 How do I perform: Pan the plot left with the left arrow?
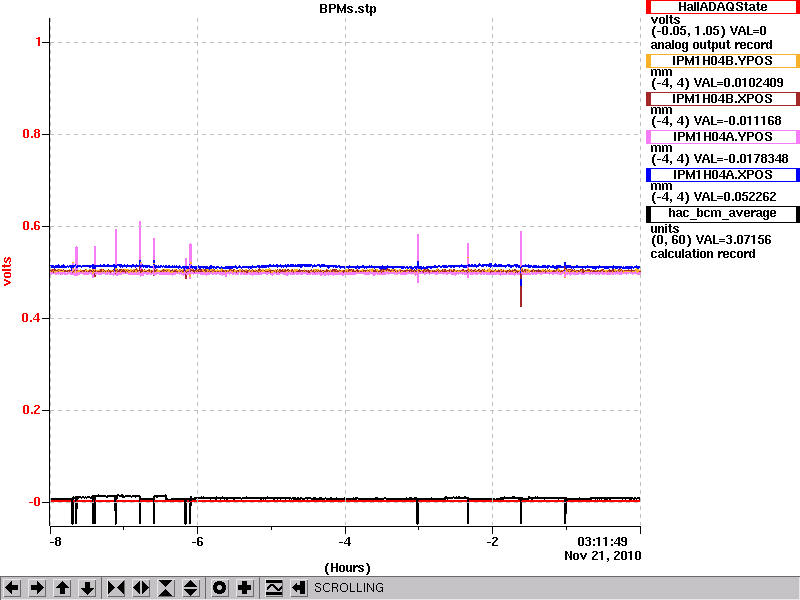12,588
